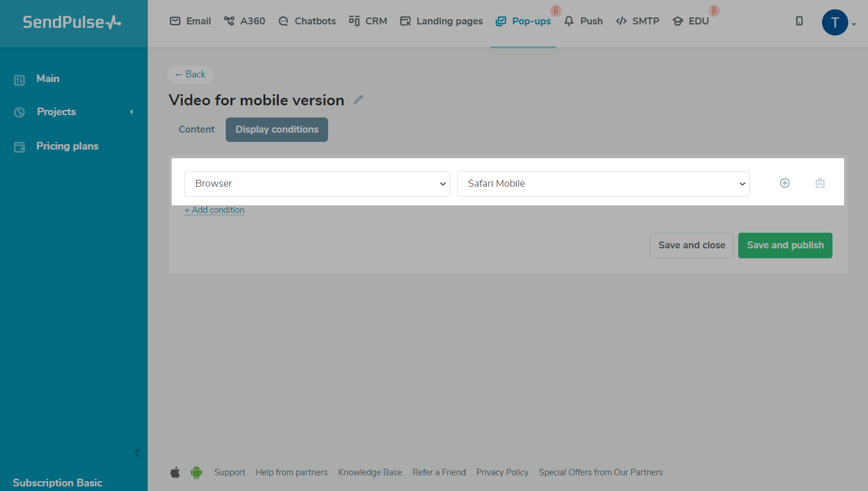Click the SendPulse logo
The width and height of the screenshot is (868, 491).
[72, 22]
